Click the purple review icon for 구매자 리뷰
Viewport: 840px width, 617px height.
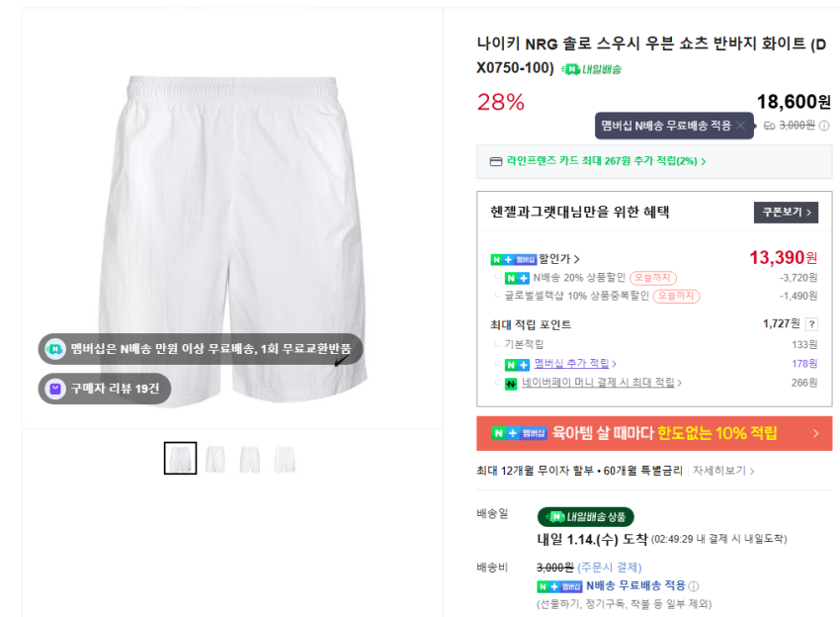[54, 389]
